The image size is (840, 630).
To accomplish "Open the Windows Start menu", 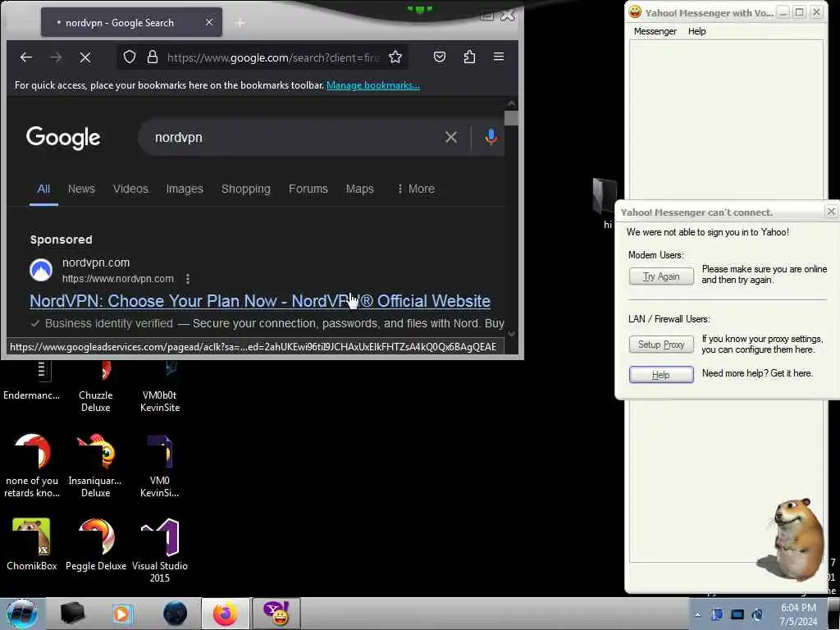I will pyautogui.click(x=21, y=614).
